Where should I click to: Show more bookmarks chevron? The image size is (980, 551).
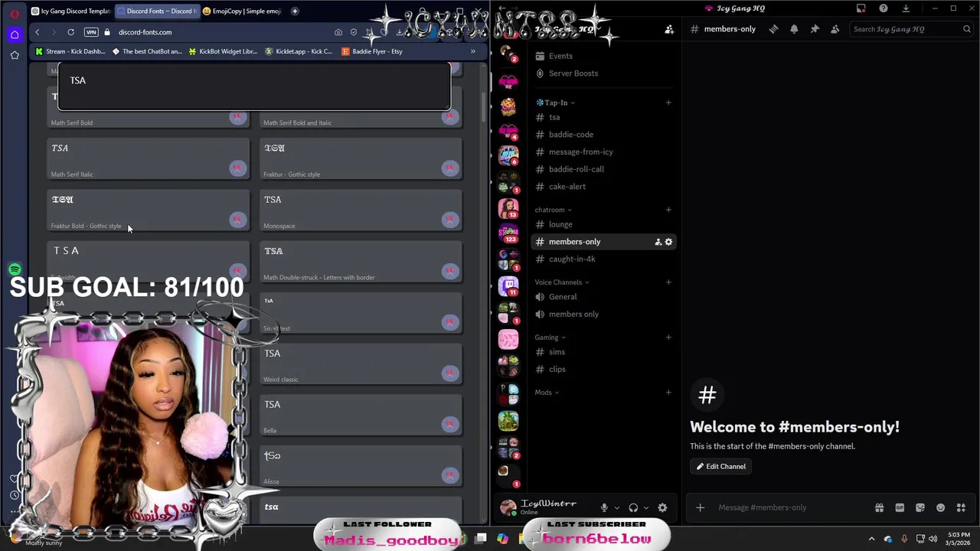(472, 51)
